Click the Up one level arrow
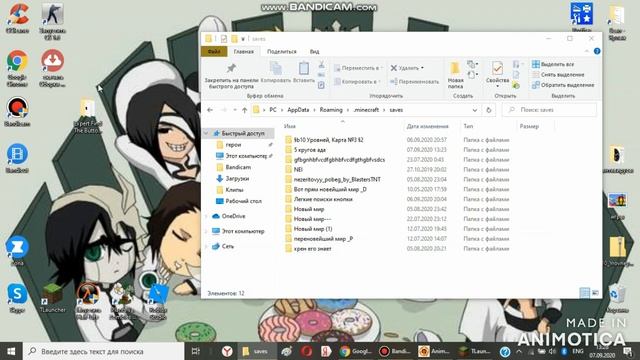Viewport: 640px width, 360px height. pyautogui.click(x=244, y=110)
